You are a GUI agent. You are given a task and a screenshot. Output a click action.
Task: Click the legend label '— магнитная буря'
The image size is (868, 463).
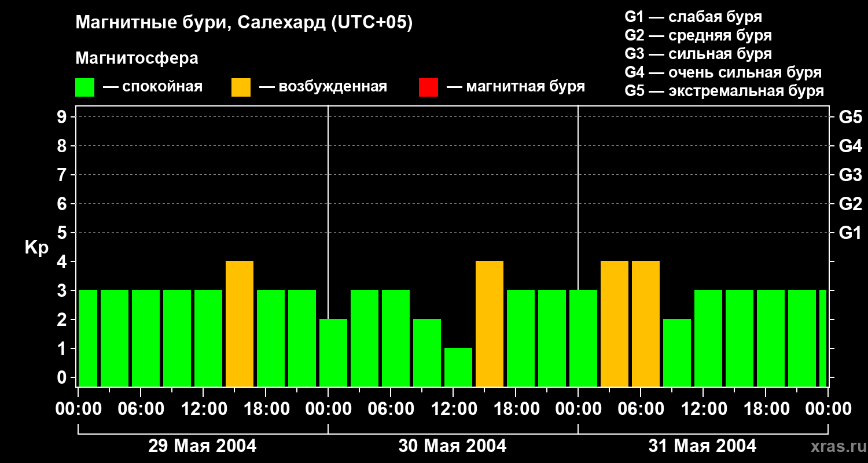(x=516, y=87)
